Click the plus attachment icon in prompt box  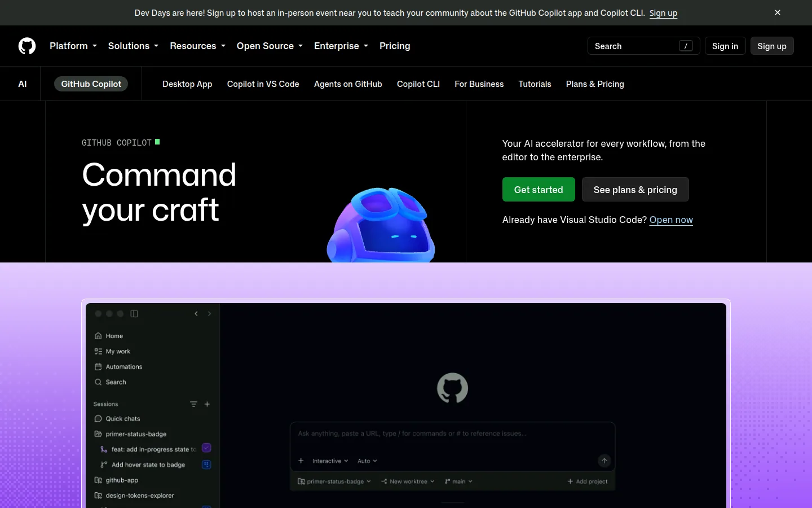click(301, 461)
